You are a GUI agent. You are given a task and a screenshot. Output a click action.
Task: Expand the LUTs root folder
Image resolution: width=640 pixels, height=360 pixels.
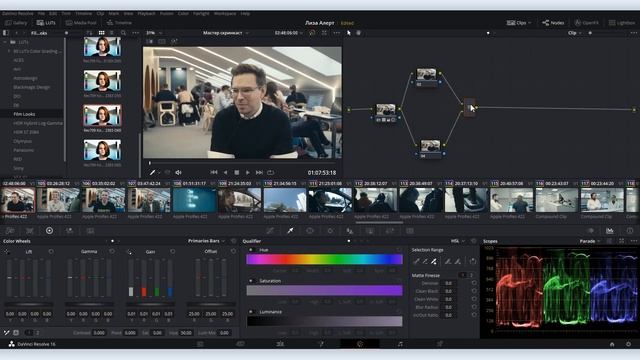click(x=5, y=42)
